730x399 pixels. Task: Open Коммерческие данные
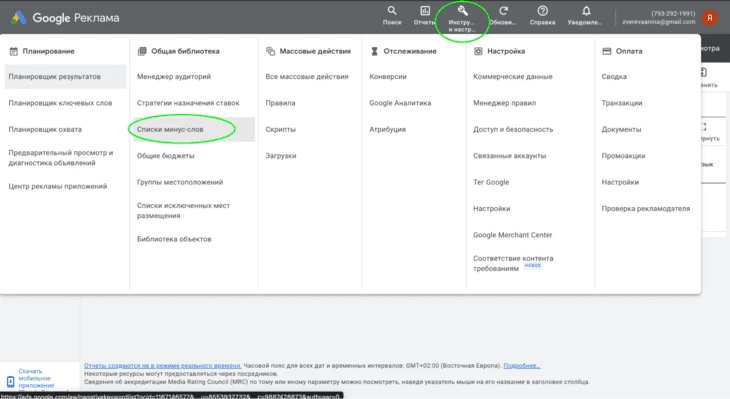click(513, 77)
